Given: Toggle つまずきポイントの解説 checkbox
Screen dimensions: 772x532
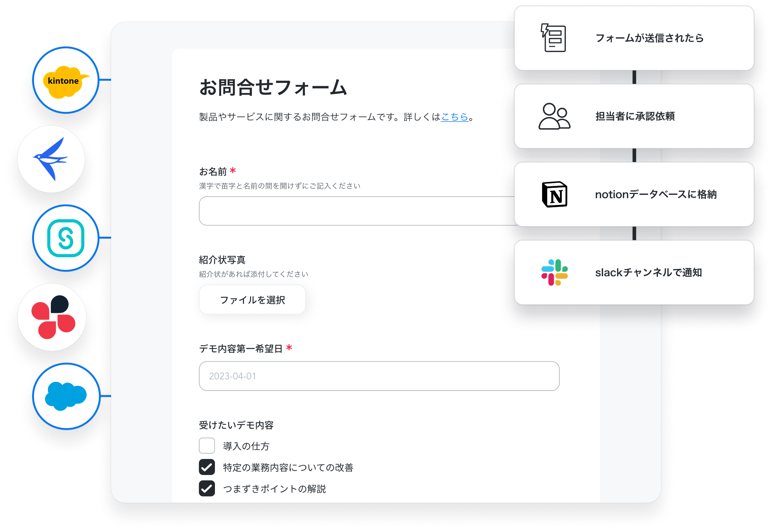Looking at the screenshot, I should (207, 489).
